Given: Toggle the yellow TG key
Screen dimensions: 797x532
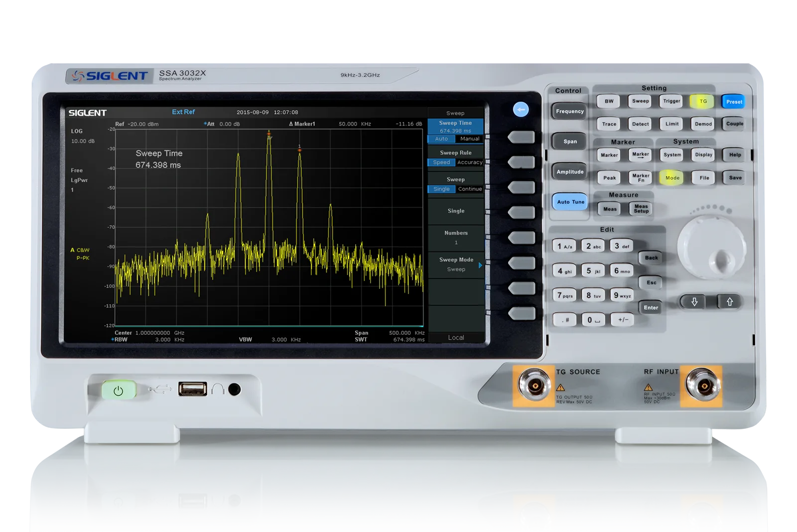Looking at the screenshot, I should [703, 101].
